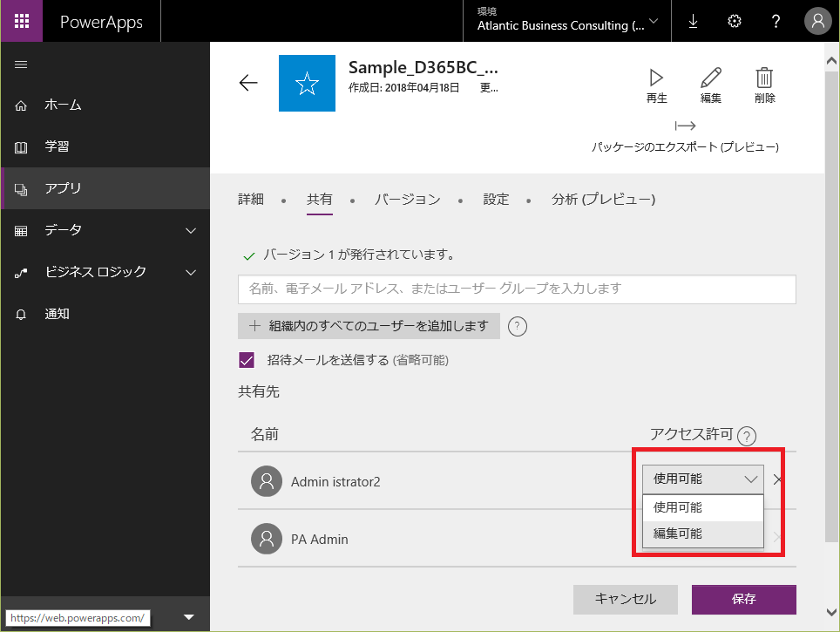Open the 環境 Atlantic Business Consulting dropdown
This screenshot has width=840, height=632.
pos(566,21)
